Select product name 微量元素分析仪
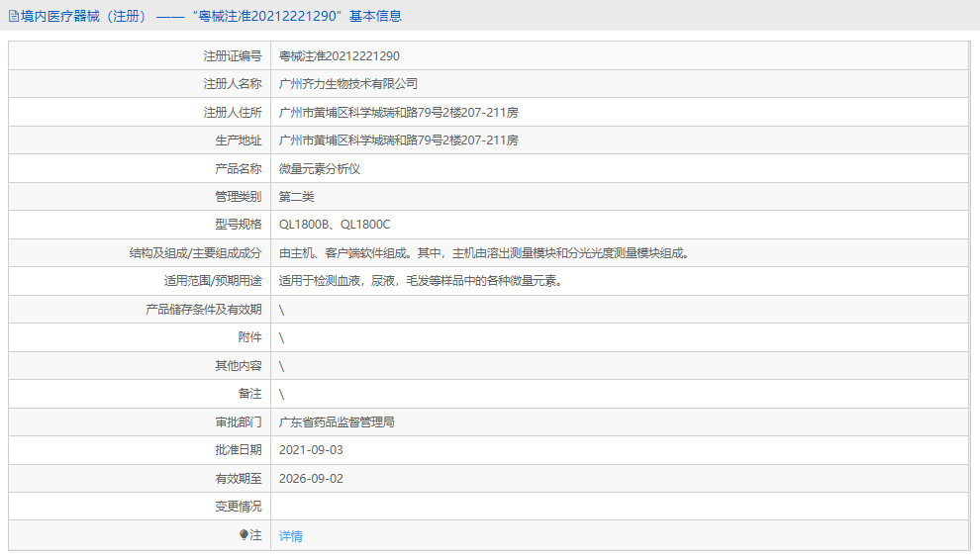Image resolution: width=980 pixels, height=560 pixels. click(x=320, y=169)
